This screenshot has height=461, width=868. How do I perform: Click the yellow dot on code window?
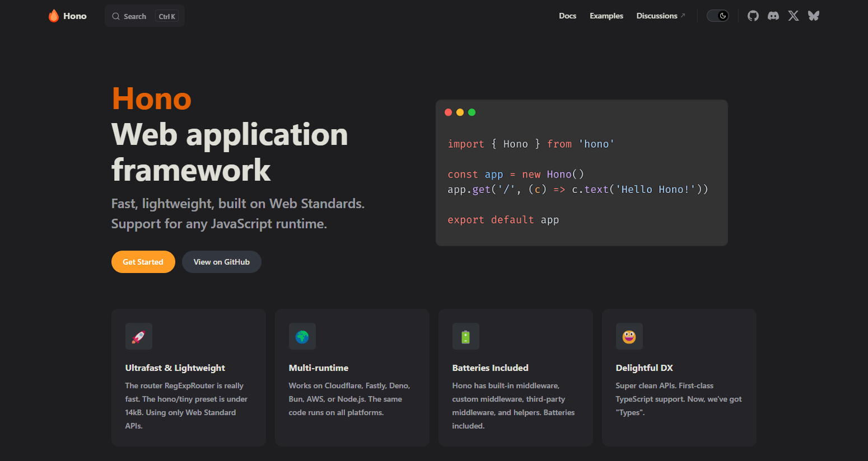460,112
